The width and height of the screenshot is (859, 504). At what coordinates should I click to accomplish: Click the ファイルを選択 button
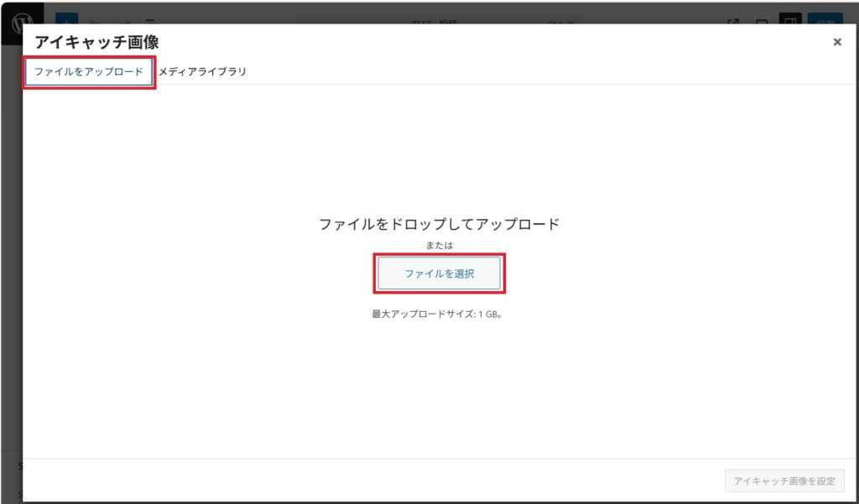439,273
